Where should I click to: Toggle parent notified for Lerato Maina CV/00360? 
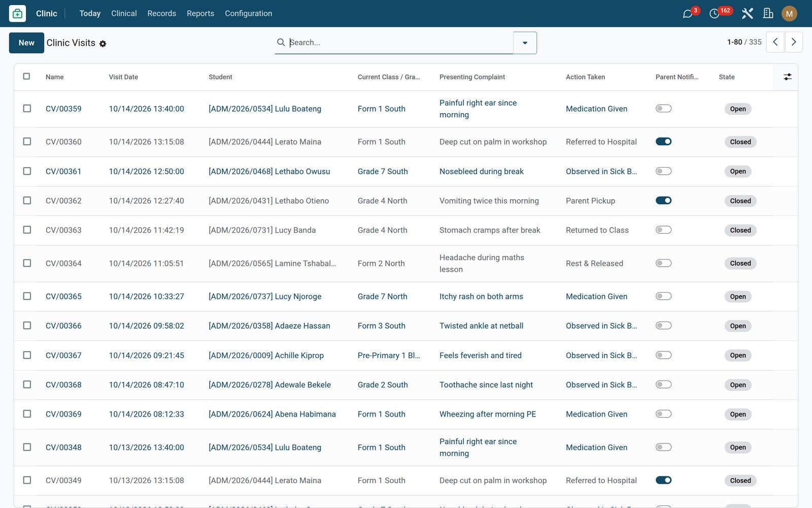663,141
